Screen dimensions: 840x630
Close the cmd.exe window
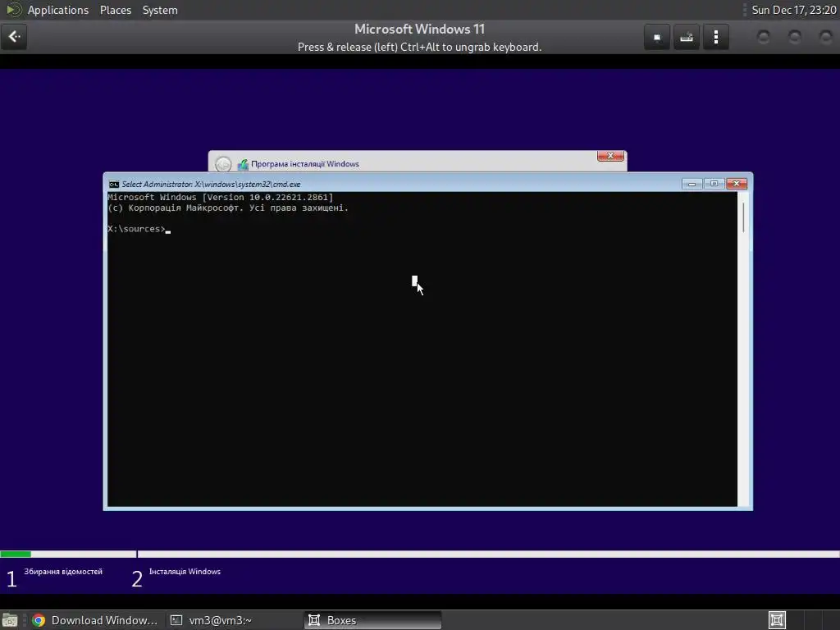click(x=736, y=184)
